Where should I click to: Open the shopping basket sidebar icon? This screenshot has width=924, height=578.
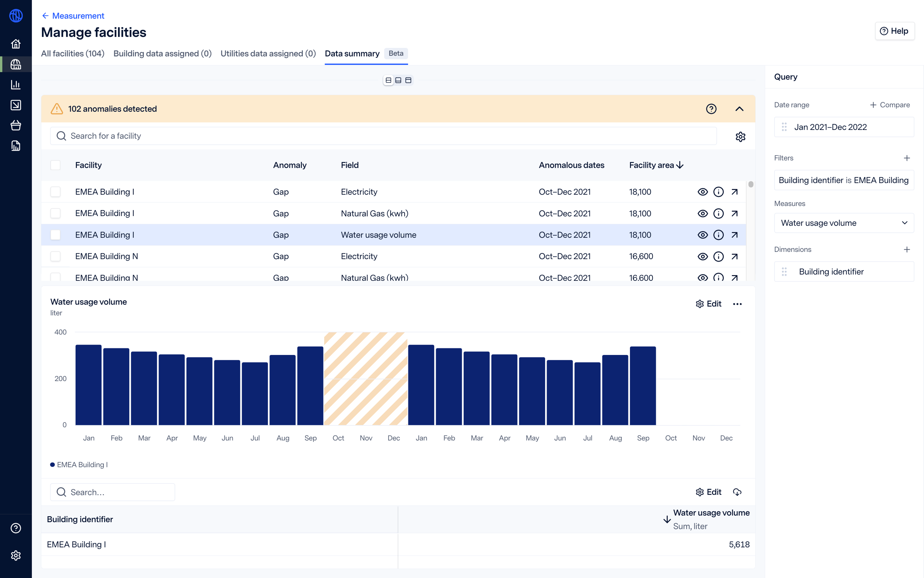[16, 125]
